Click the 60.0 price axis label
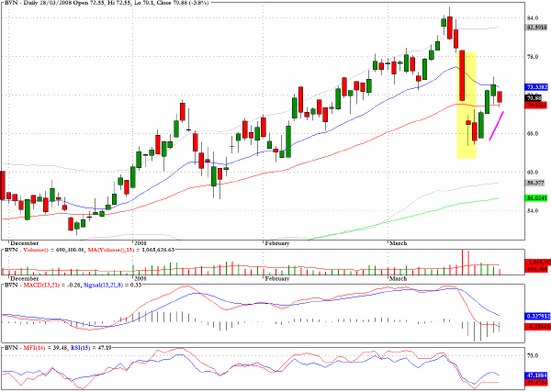The width and height of the screenshot is (551, 392). point(532,172)
